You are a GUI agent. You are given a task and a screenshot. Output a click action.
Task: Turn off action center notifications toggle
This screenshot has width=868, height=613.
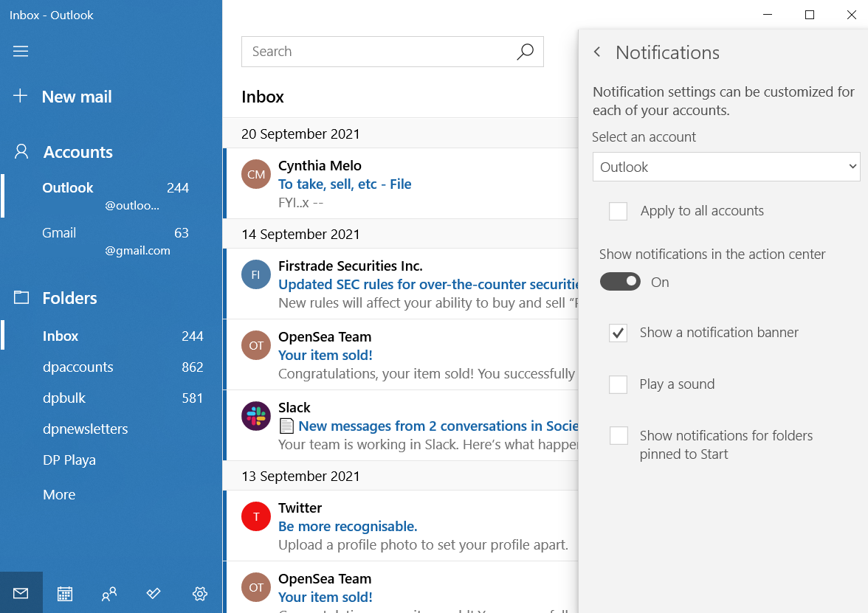(x=620, y=282)
